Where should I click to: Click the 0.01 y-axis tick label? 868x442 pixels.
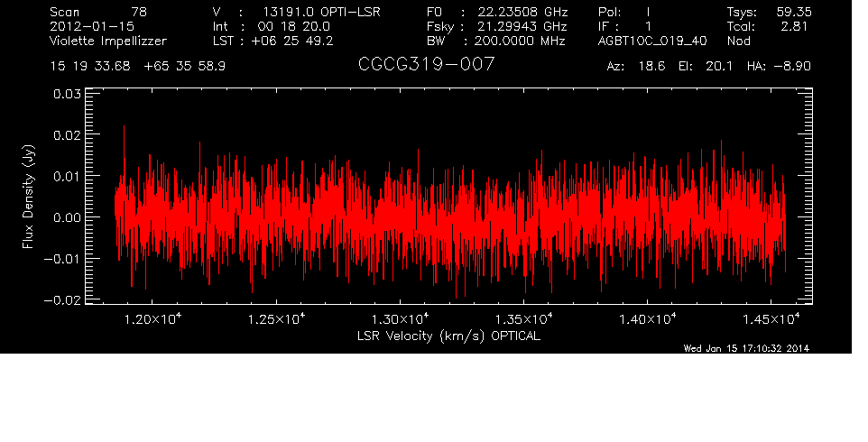(67, 176)
